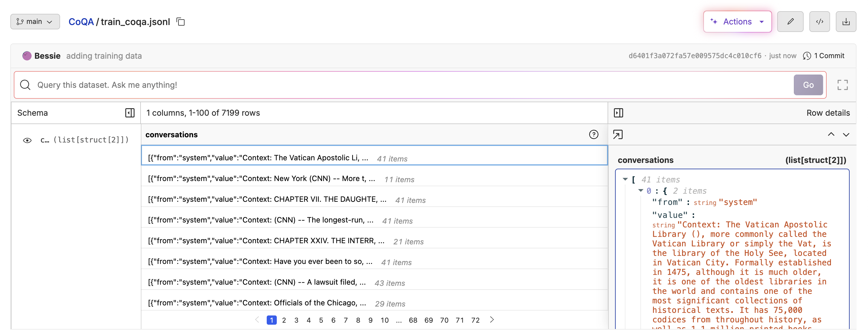Collapse the Schema panel
The height and width of the screenshot is (331, 868).
tap(130, 113)
